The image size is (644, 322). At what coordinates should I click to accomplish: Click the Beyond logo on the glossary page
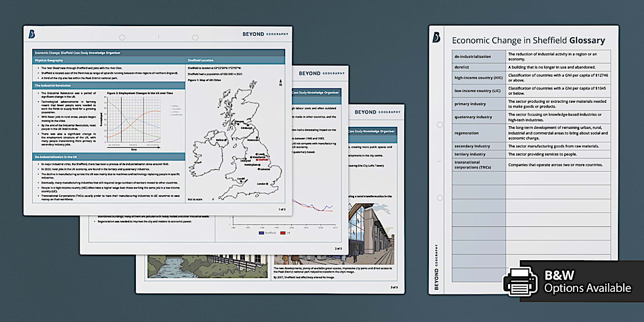(x=436, y=37)
